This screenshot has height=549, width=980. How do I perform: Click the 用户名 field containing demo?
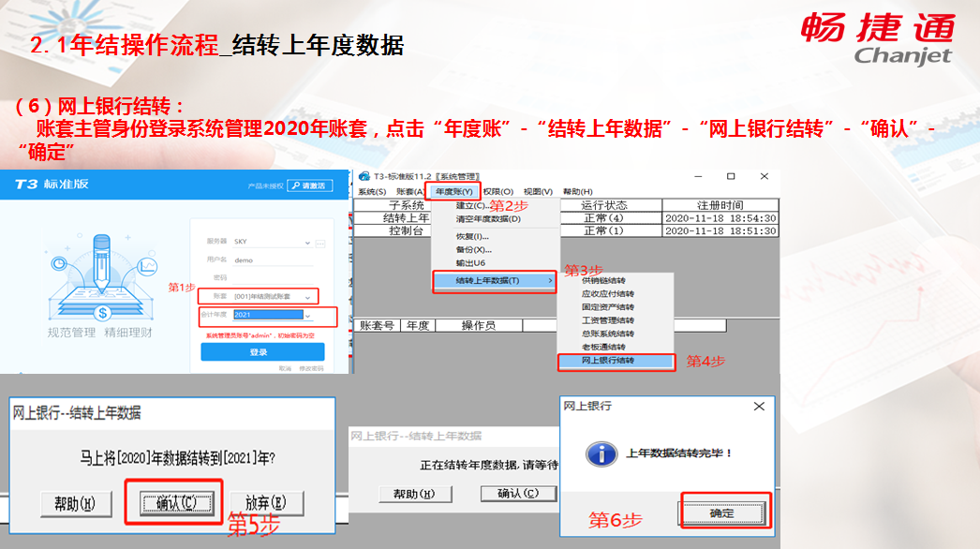(x=272, y=260)
